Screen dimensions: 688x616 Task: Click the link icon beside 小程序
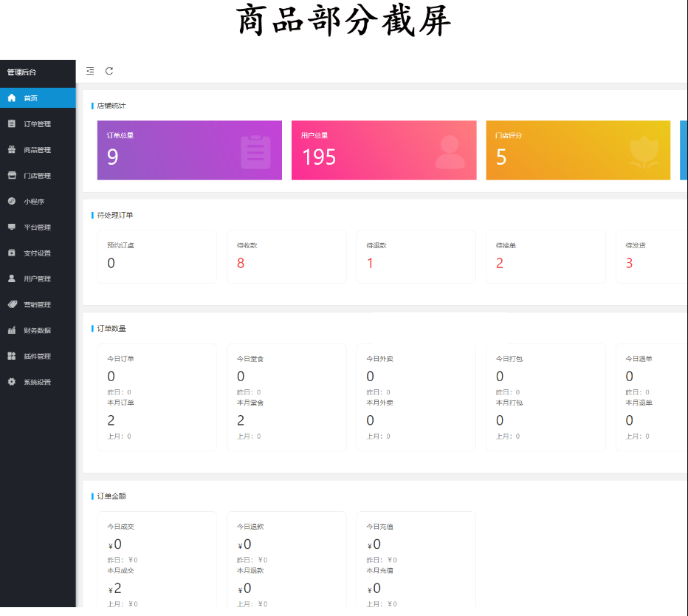pos(12,201)
